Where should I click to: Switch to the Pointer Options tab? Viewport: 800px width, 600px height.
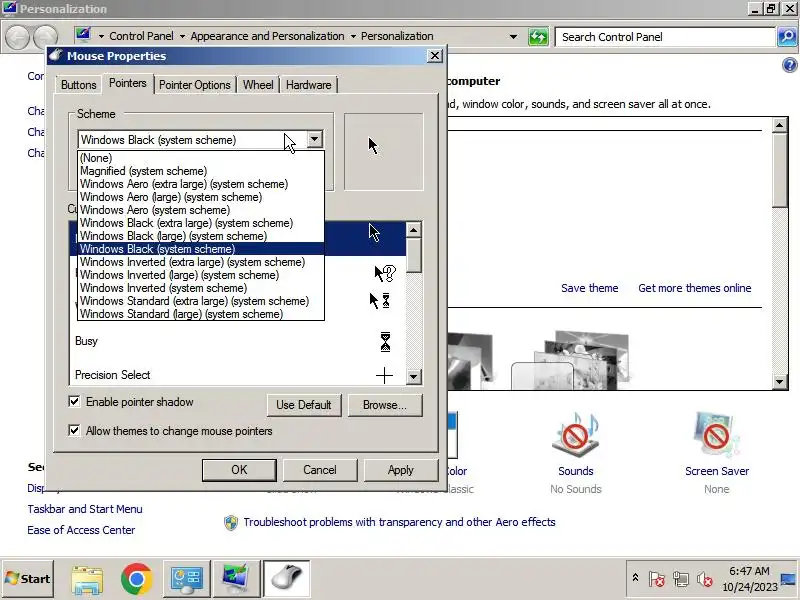pos(194,85)
